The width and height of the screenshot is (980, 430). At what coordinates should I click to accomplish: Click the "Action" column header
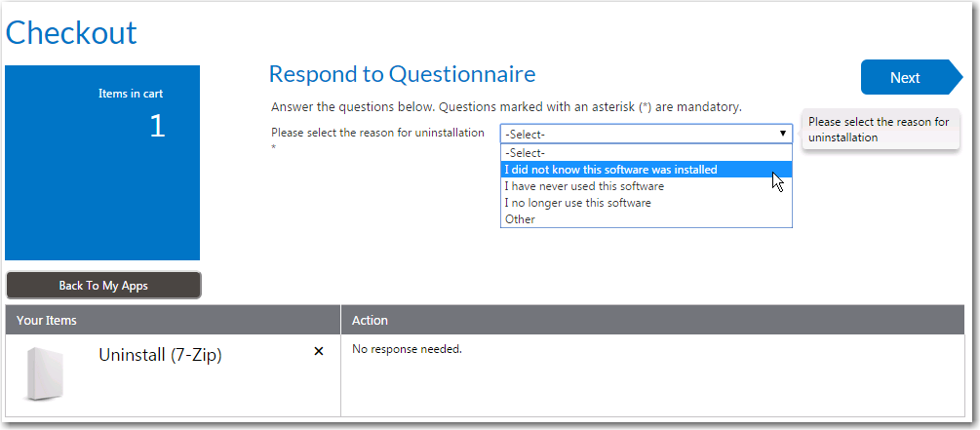tap(370, 320)
